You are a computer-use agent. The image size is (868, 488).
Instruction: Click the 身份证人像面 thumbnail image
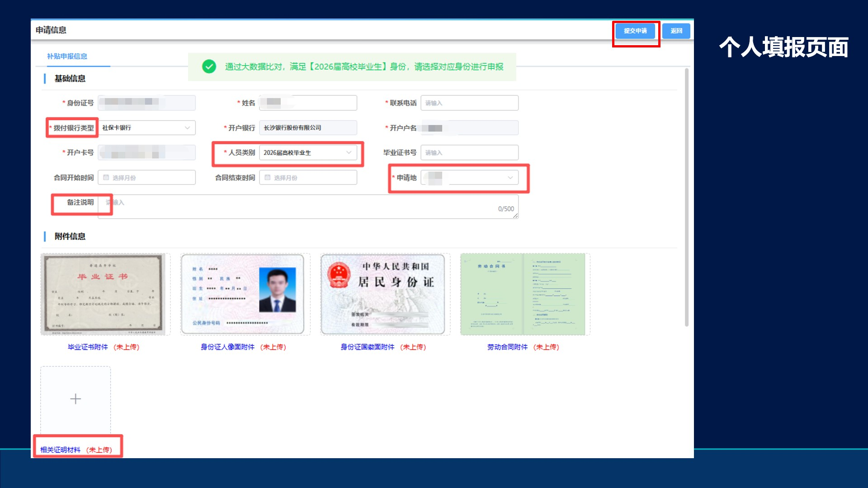tap(243, 294)
